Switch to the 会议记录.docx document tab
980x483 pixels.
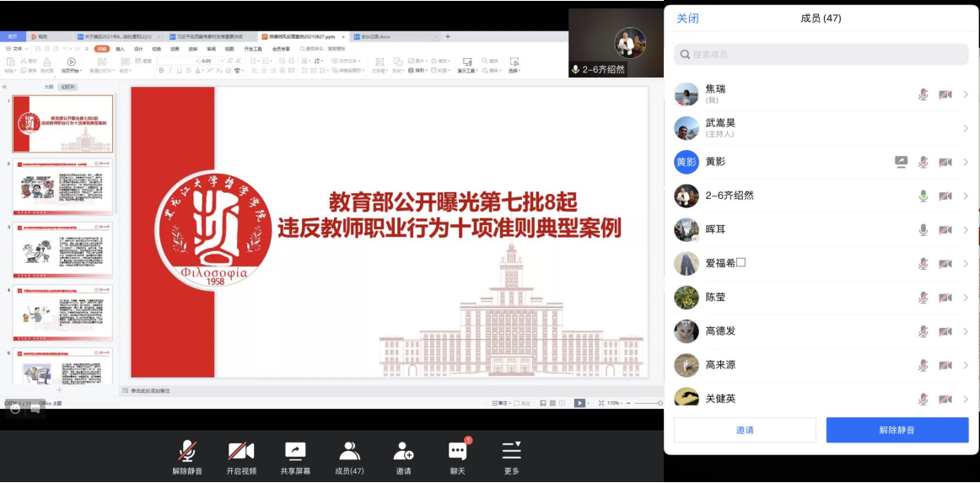375,37
